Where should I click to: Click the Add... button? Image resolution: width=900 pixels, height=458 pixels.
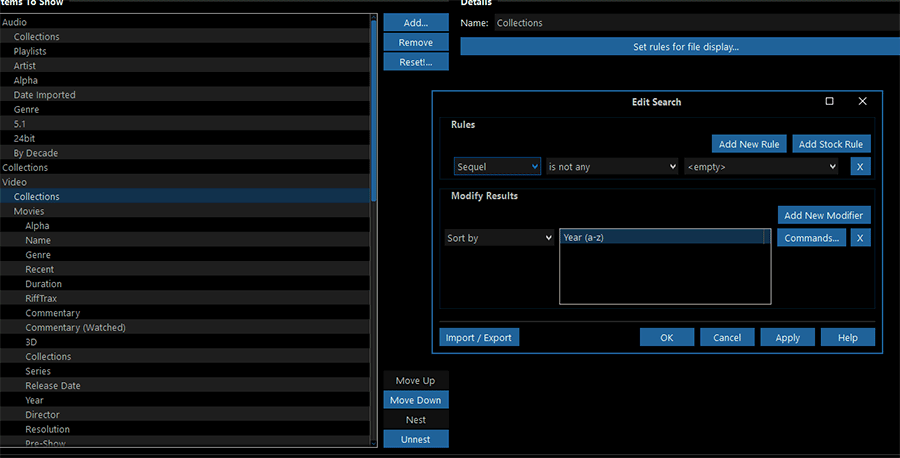(416, 23)
